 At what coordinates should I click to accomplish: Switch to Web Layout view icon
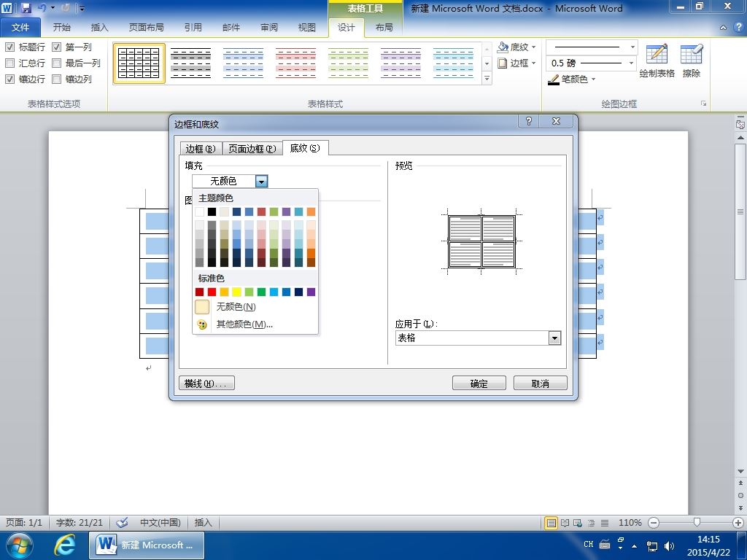[578, 523]
